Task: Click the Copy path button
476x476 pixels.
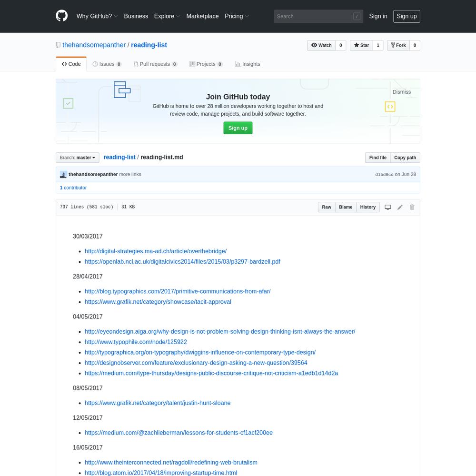Action: (x=405, y=158)
